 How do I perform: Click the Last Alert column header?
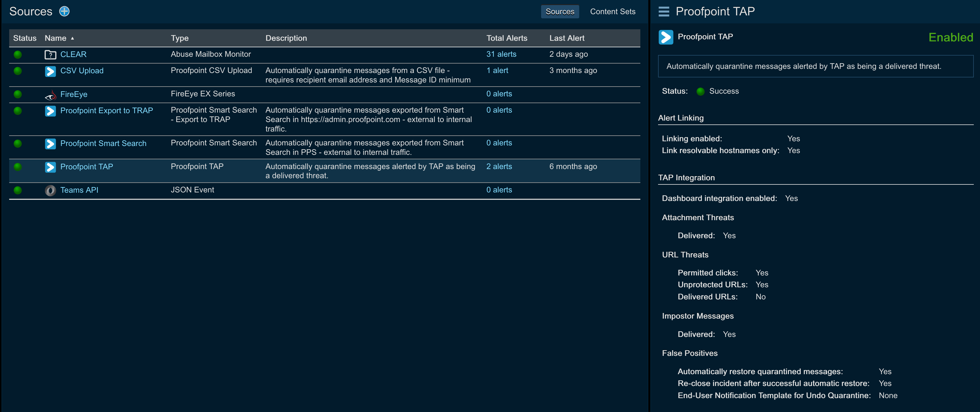pos(566,38)
